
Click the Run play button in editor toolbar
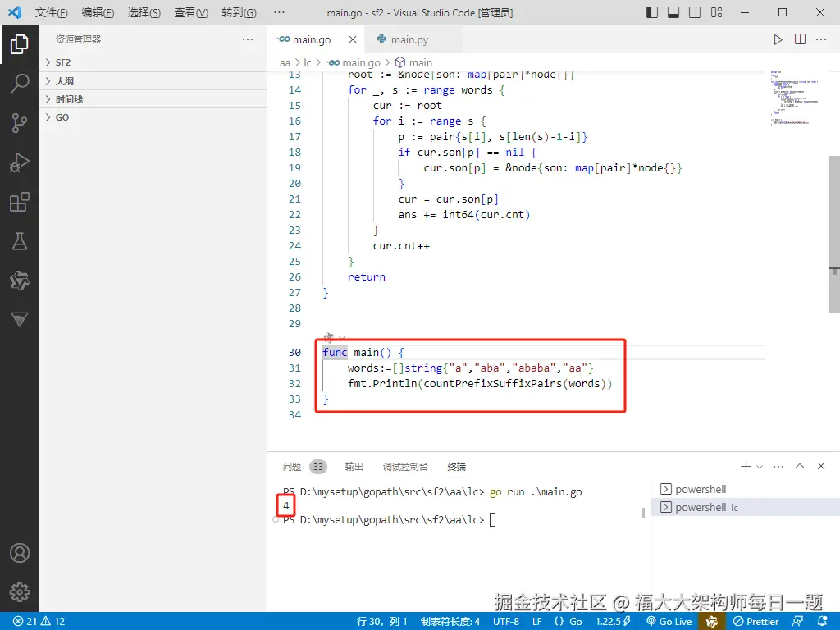click(778, 39)
